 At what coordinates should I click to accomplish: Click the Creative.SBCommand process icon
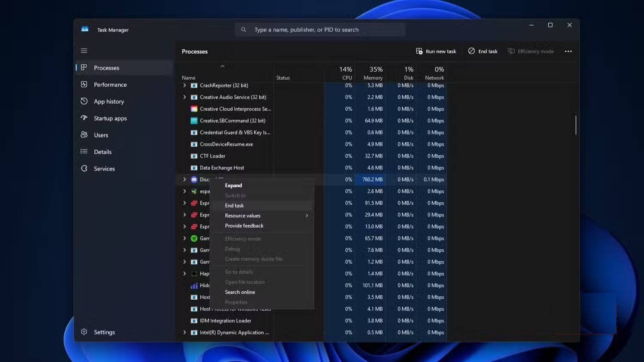[x=194, y=121]
